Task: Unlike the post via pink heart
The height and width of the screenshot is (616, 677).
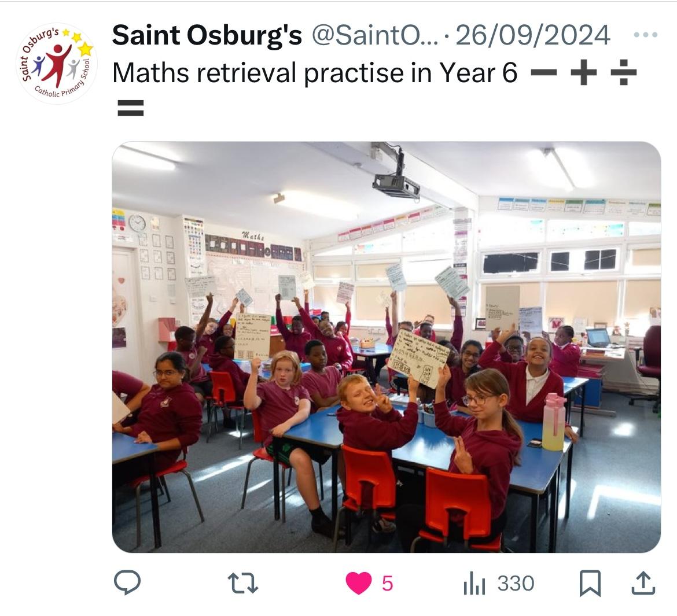Action: (x=359, y=583)
